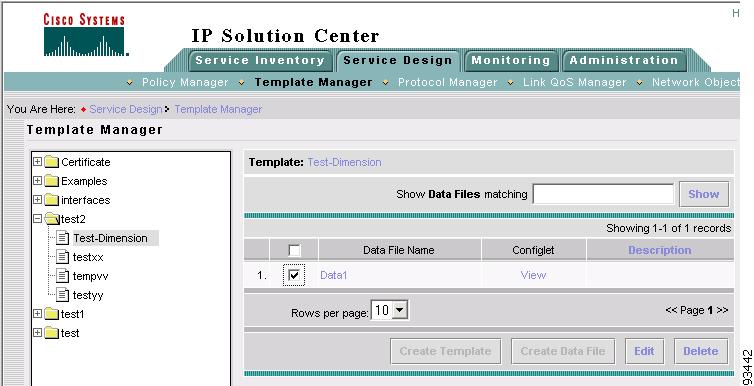The height and width of the screenshot is (386, 754).
Task: Open Link QoS Manager submenu item
Action: point(575,82)
